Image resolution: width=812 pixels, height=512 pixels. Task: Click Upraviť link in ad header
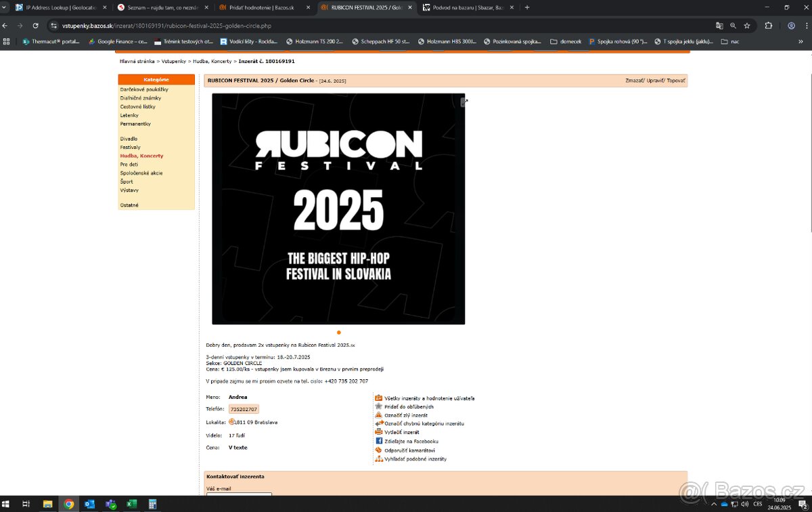(x=655, y=81)
